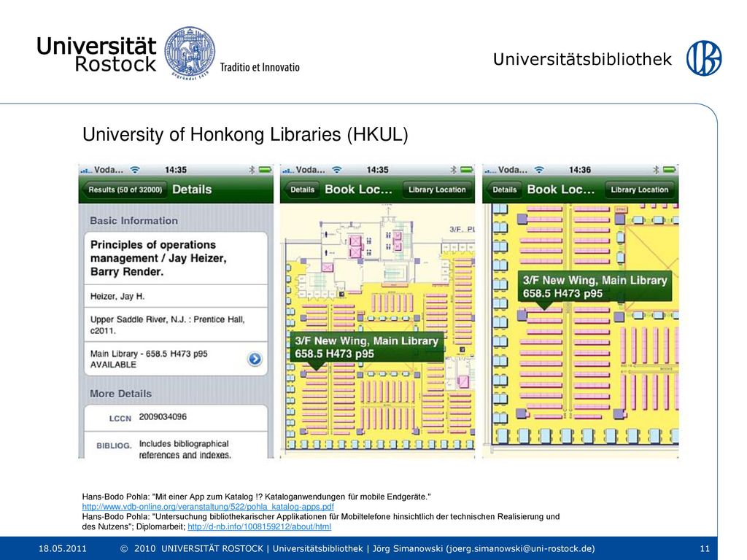Tap Details back button in 14:36 Book Loc screen
This screenshot has width=747, height=560.
click(x=504, y=190)
